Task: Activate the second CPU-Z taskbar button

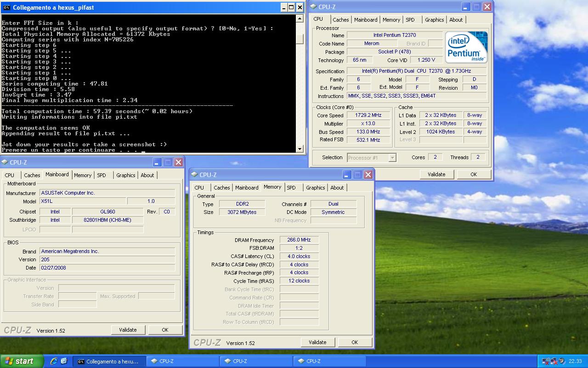Action: pyautogui.click(x=256, y=361)
